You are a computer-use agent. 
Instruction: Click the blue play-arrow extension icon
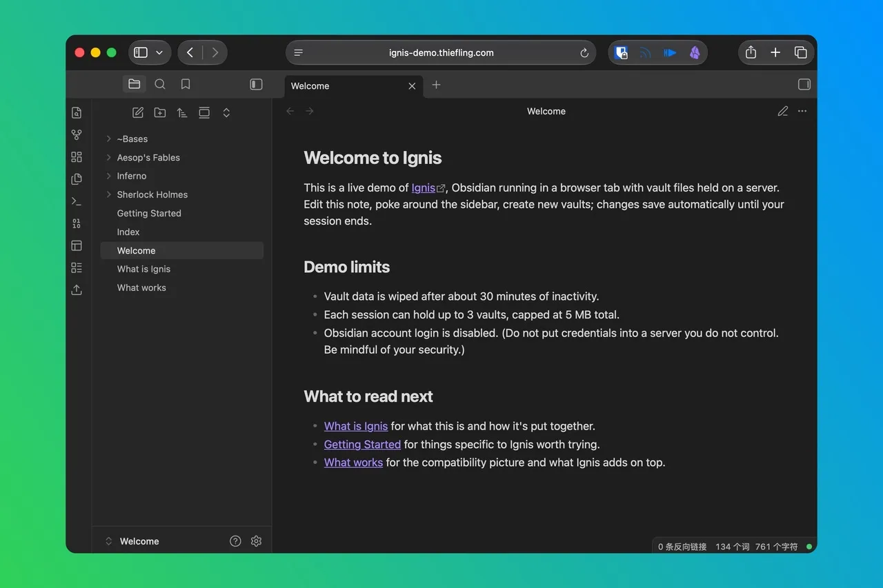pos(670,52)
